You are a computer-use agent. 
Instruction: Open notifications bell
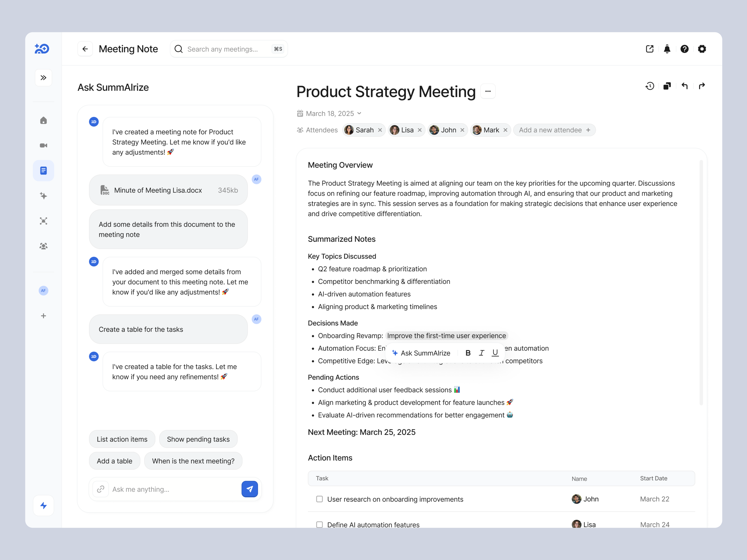667,49
